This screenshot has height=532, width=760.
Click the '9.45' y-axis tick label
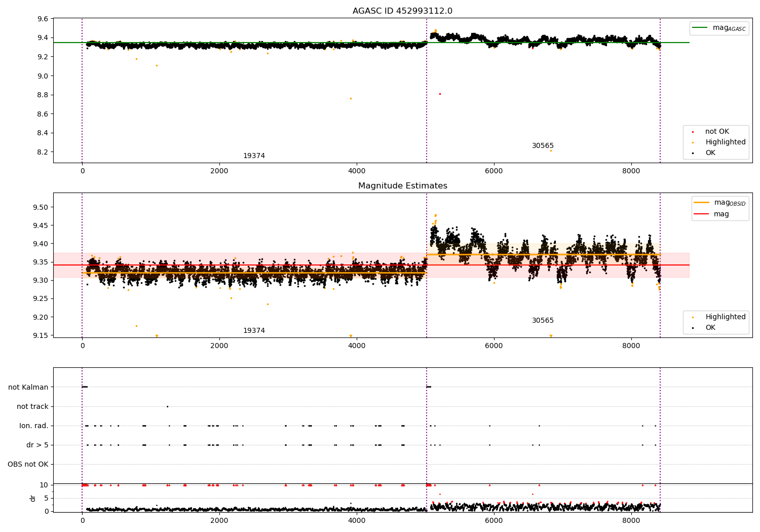(x=41, y=225)
